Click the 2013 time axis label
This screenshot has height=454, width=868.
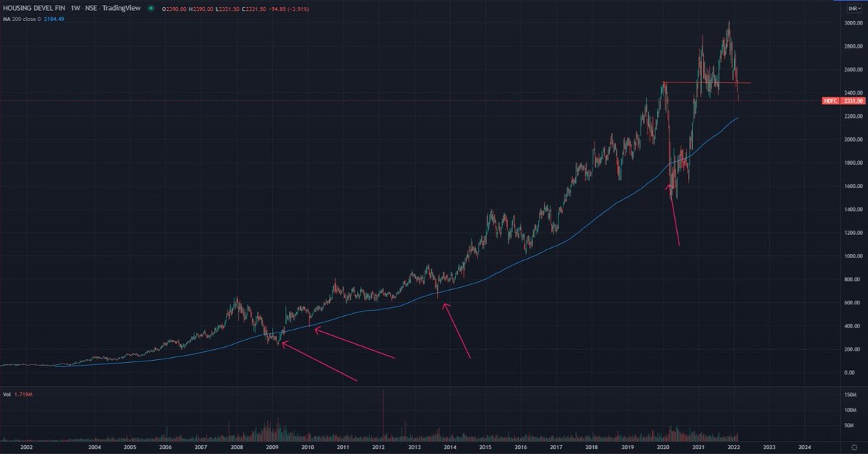[x=414, y=447]
